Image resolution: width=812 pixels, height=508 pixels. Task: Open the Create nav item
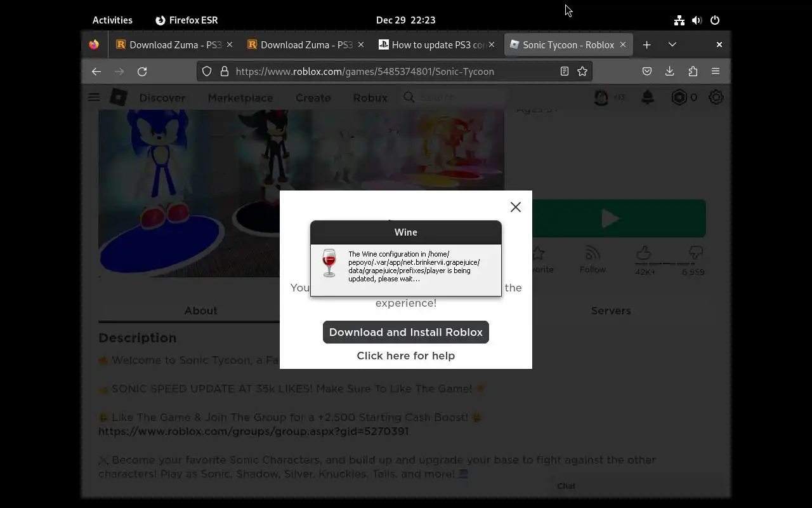click(313, 98)
